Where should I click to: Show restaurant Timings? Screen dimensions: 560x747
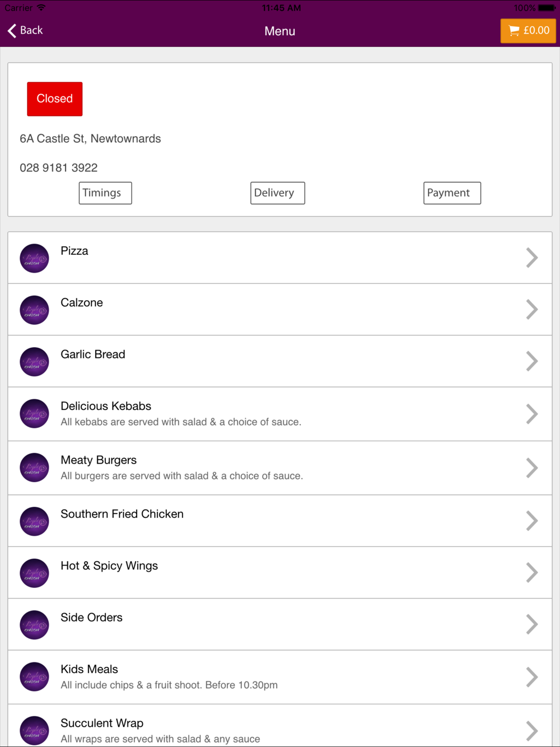(x=105, y=193)
